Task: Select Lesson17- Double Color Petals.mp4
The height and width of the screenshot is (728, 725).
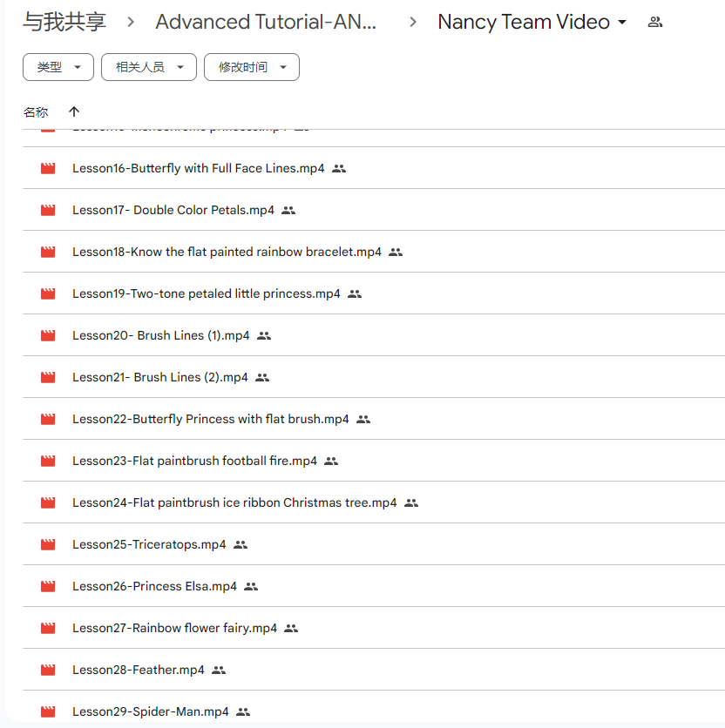Action: (173, 210)
